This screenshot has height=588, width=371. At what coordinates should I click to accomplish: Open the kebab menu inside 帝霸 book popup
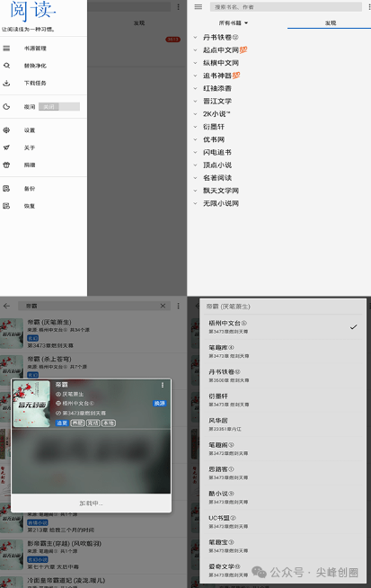pyautogui.click(x=163, y=385)
